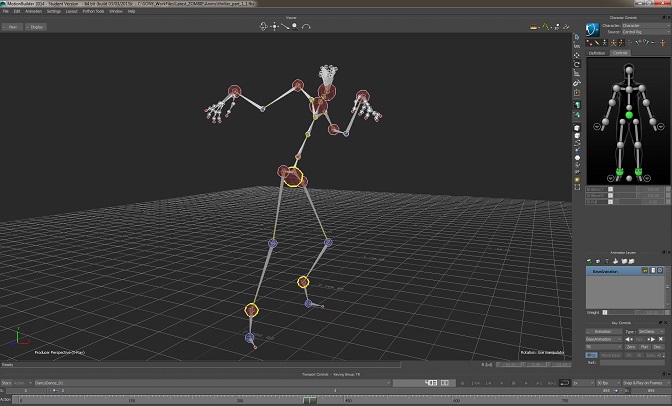The height and width of the screenshot is (406, 672).
Task: Click the delete layer trash icon in Animation Layers
Action: coord(607,261)
